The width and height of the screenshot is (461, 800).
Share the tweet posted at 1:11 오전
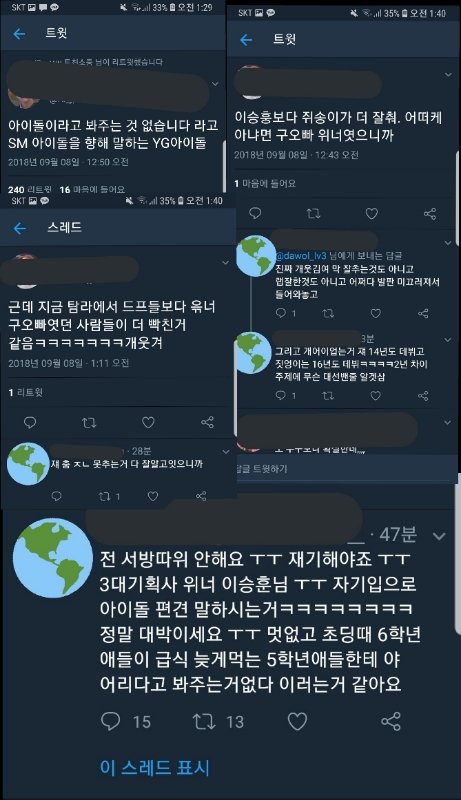207,422
